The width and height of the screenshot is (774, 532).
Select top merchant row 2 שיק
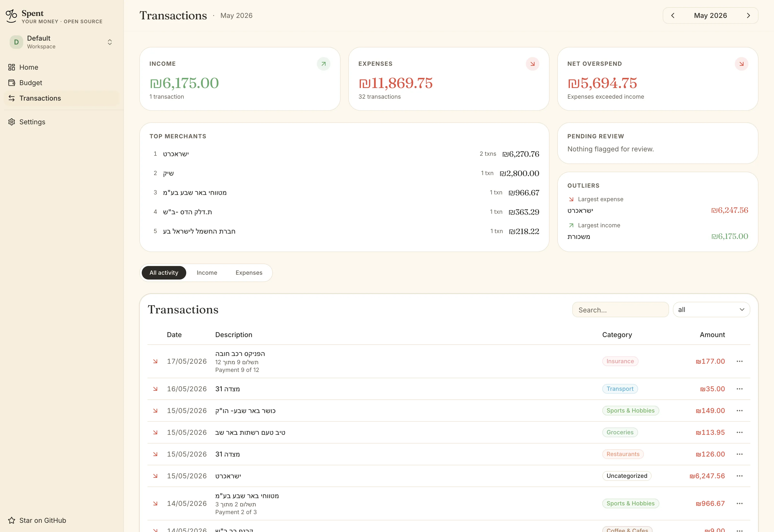coord(344,173)
